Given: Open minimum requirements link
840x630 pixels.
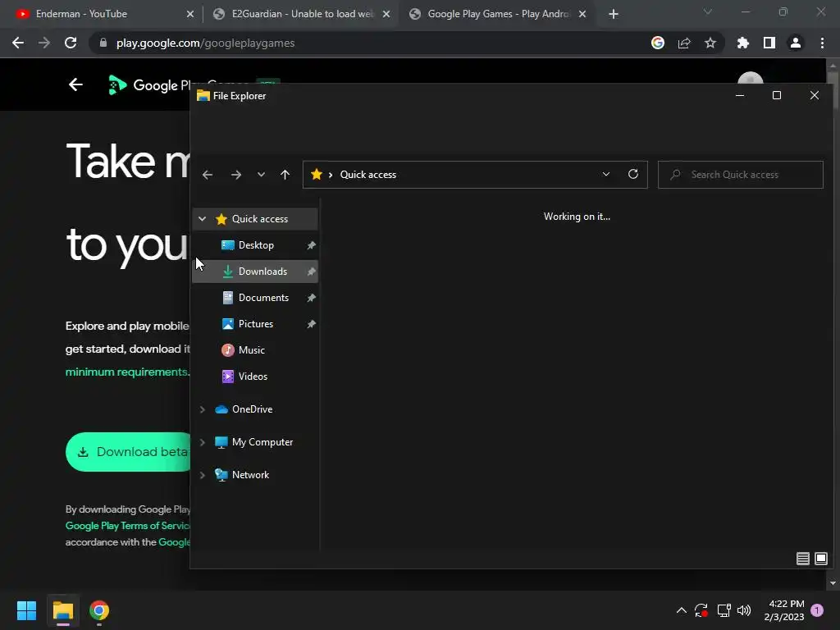Looking at the screenshot, I should tap(127, 372).
